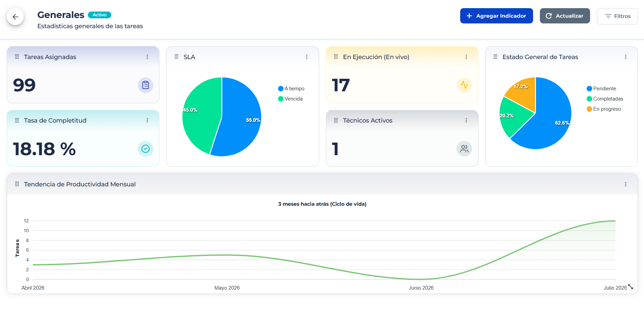Click the check circle icon in Tasa de Completitud
This screenshot has width=644, height=311.
(145, 149)
